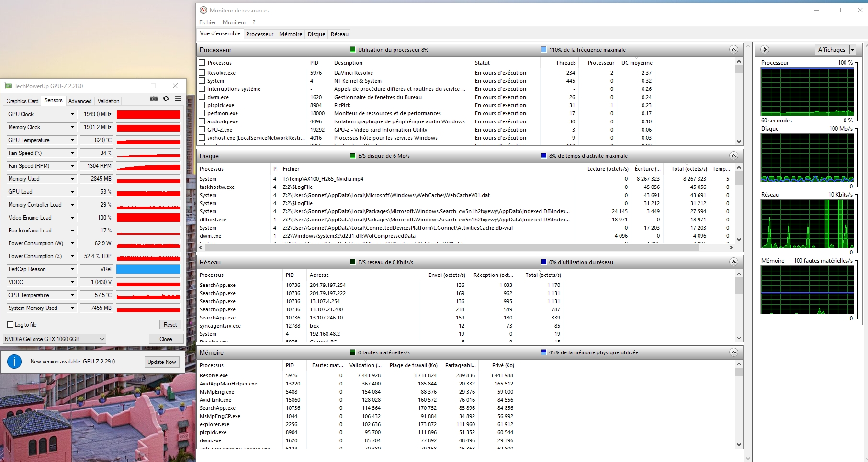Image resolution: width=868 pixels, height=462 pixels.
Task: Open the NVIDIA GeForce GTX 1060 6GB selector
Action: pyautogui.click(x=55, y=339)
